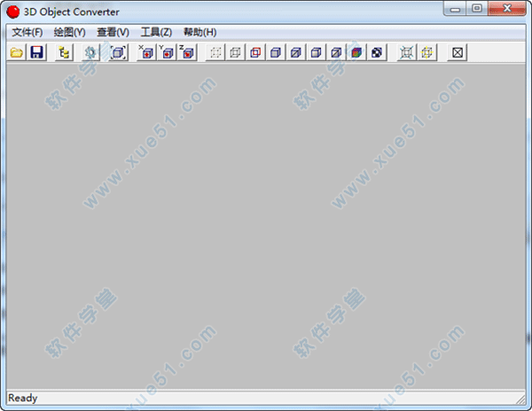This screenshot has width=532, height=411.
Task: Open the 工具(Z) menu
Action: tap(156, 32)
